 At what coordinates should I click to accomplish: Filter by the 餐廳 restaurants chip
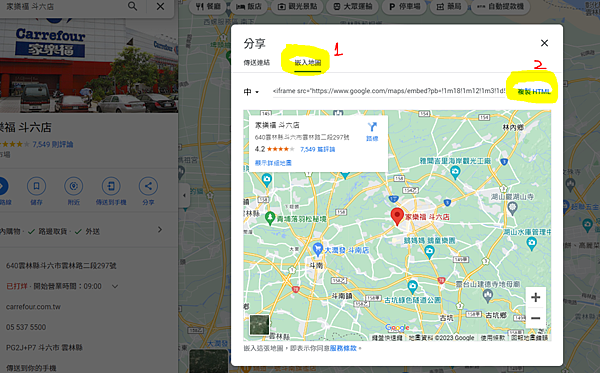(208, 7)
